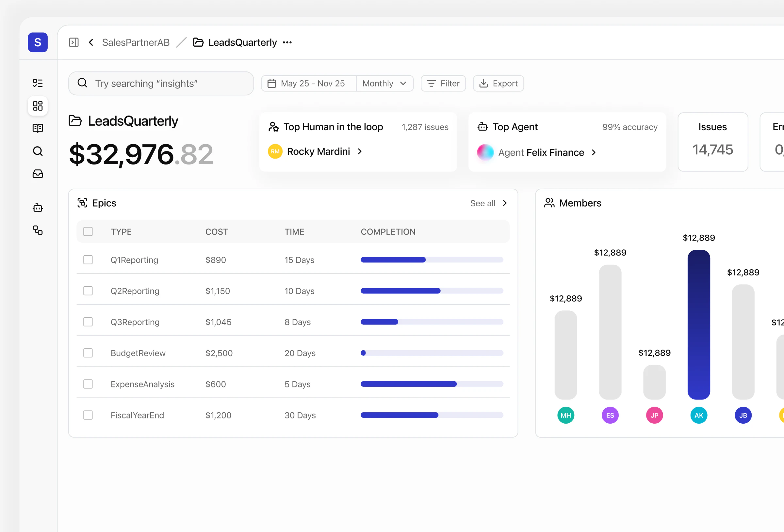Click the See all chevron in Epics
This screenshot has width=784, height=532.
point(505,203)
